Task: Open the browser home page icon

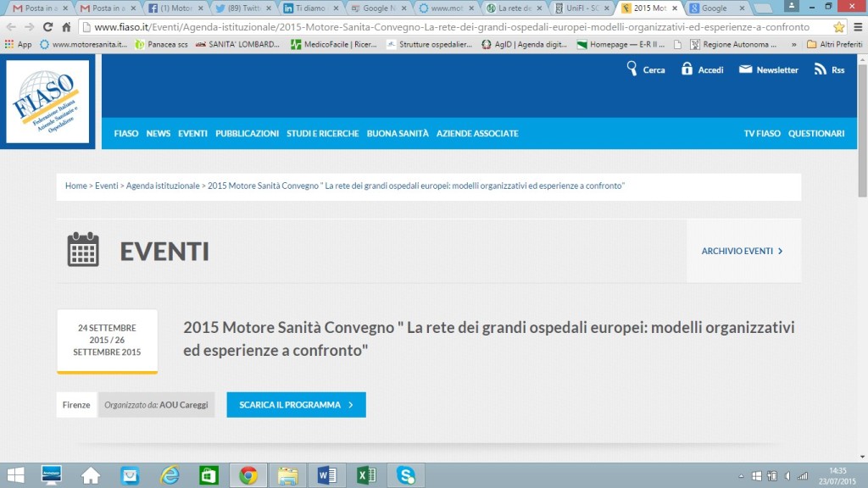Action: click(66, 27)
